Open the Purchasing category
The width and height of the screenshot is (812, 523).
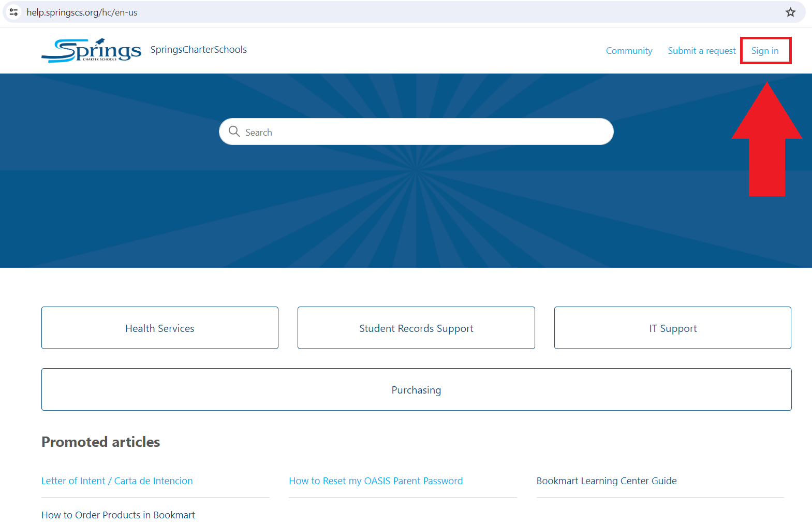click(416, 390)
